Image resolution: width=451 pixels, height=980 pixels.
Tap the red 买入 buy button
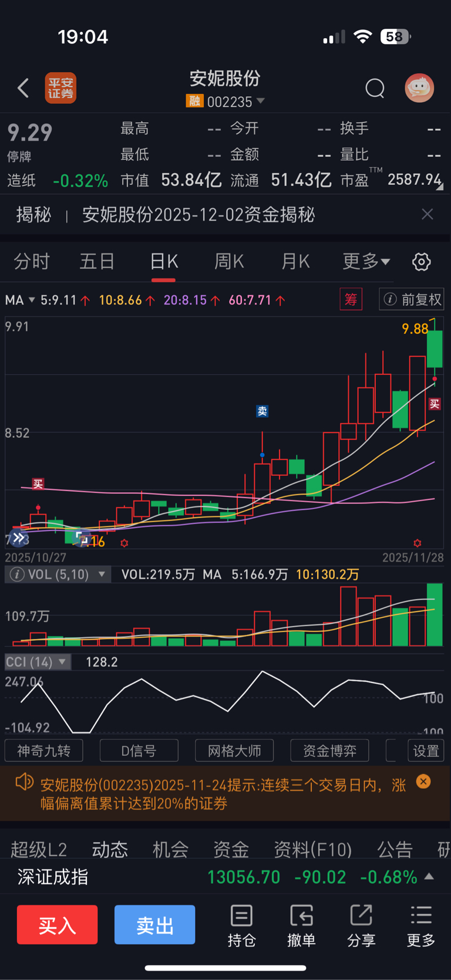coord(57,925)
